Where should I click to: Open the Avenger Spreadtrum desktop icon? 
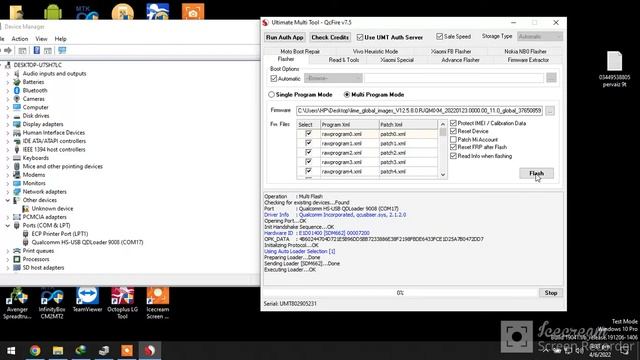[x=17, y=303]
